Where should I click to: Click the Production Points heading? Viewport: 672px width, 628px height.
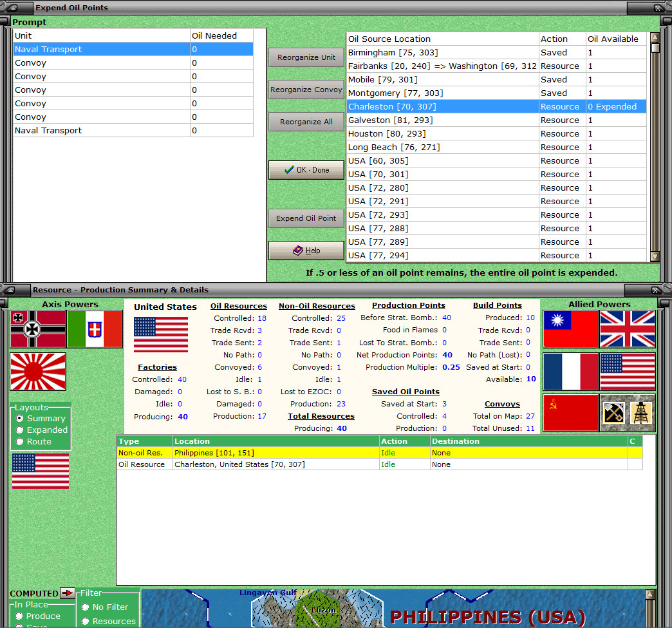409,305
